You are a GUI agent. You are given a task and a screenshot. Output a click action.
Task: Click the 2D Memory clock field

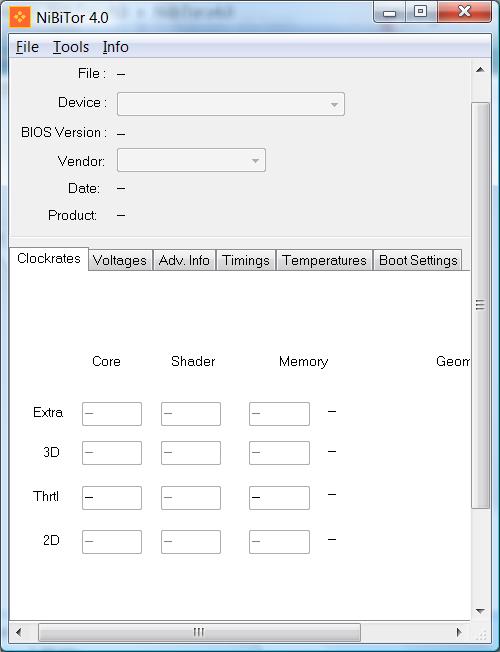pyautogui.click(x=280, y=542)
